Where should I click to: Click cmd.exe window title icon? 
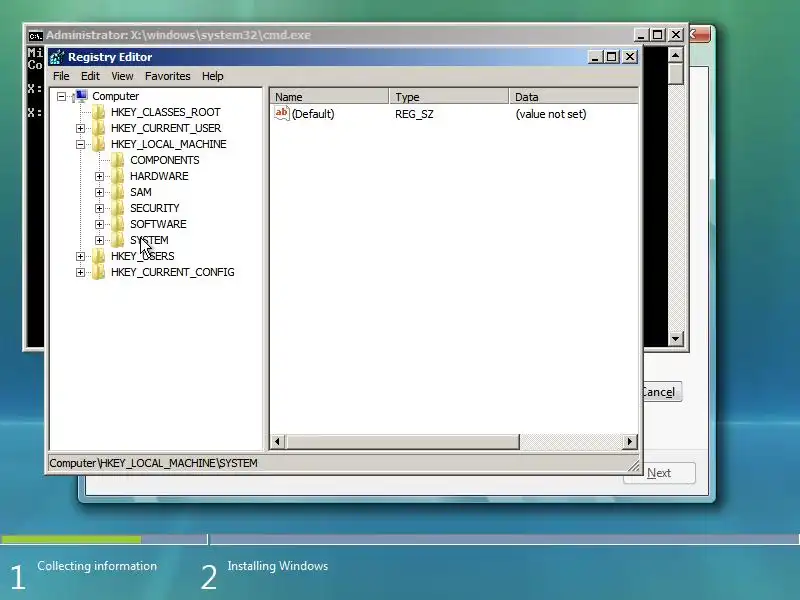point(35,36)
